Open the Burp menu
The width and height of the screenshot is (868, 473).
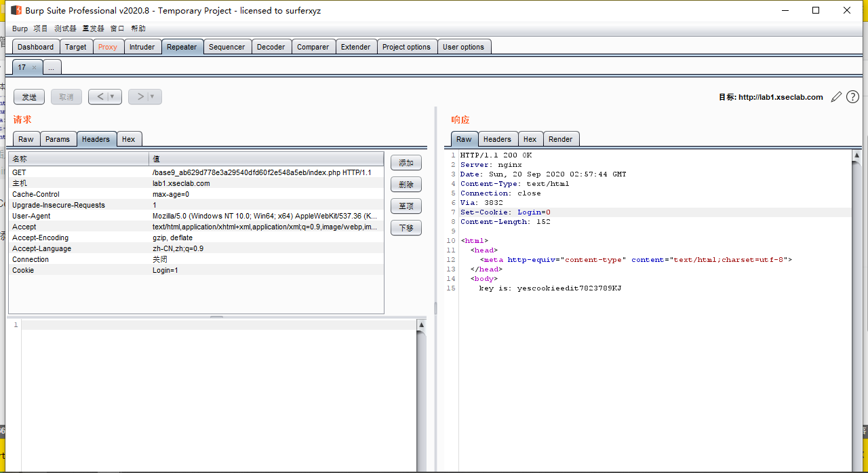coord(20,29)
